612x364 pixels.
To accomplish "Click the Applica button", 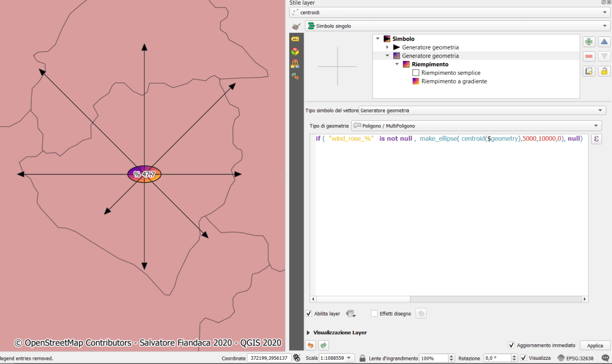I will [x=595, y=345].
